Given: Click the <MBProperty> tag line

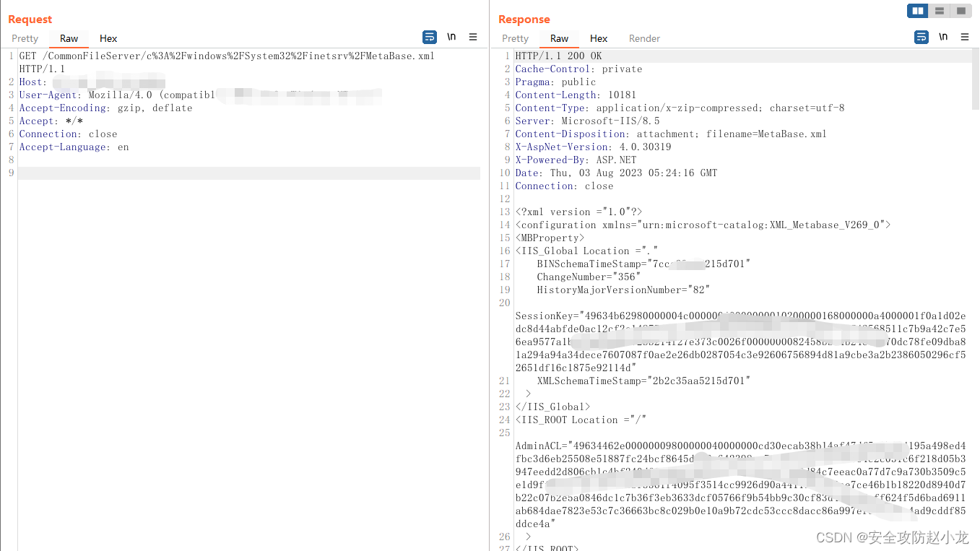Looking at the screenshot, I should point(550,238).
